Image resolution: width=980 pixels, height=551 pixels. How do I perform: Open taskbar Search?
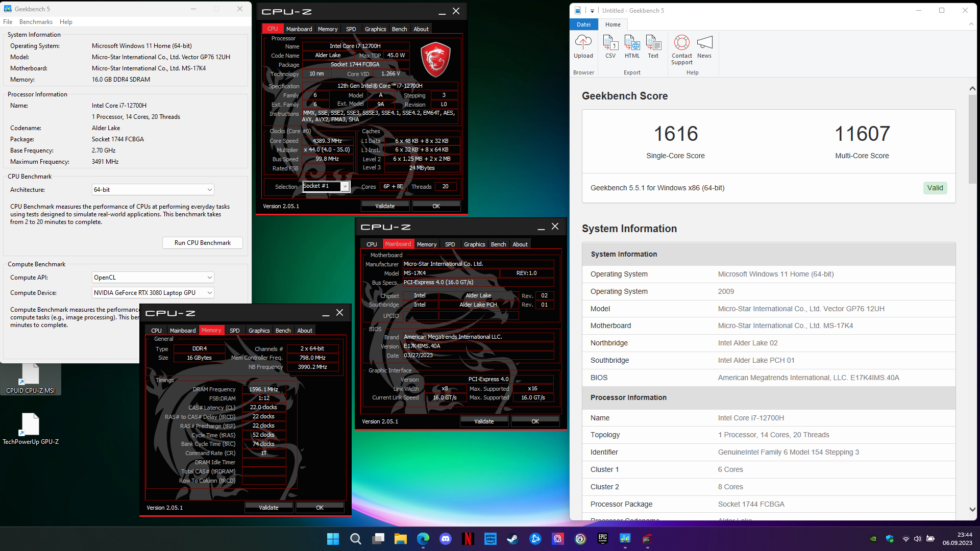coord(355,539)
